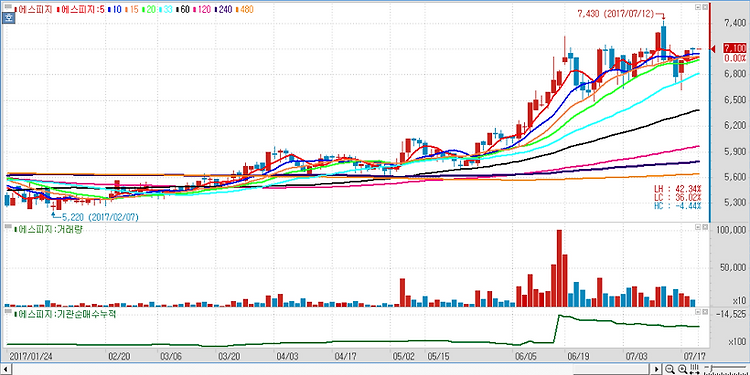The image size is (750, 375).
Task: Click the 06/05 date axis label
Action: click(526, 357)
